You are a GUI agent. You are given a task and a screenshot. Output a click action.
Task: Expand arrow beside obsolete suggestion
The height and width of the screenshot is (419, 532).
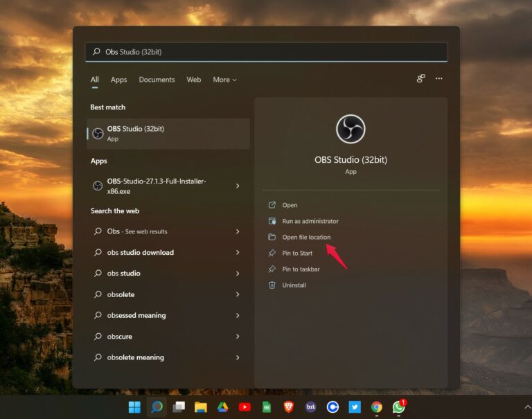point(238,294)
